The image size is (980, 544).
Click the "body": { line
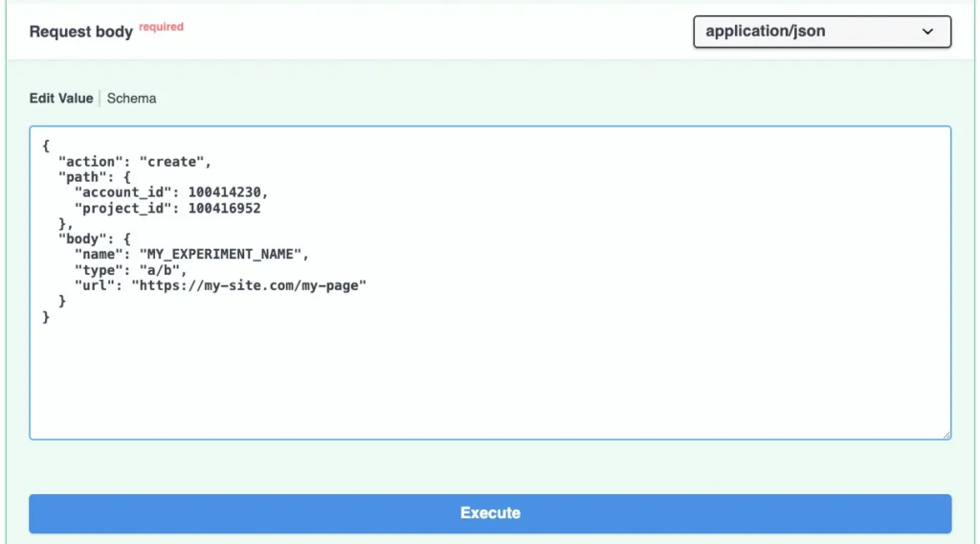pyautogui.click(x=95, y=238)
